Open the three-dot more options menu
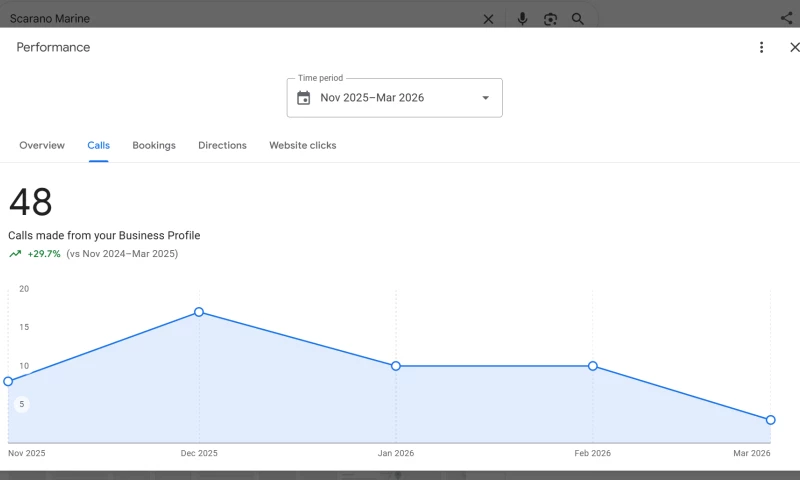This screenshot has width=800, height=480. point(761,47)
